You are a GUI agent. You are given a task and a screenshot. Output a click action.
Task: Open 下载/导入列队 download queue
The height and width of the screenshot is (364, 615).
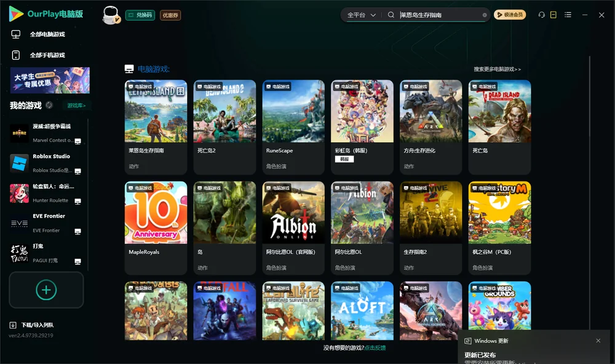click(x=32, y=325)
